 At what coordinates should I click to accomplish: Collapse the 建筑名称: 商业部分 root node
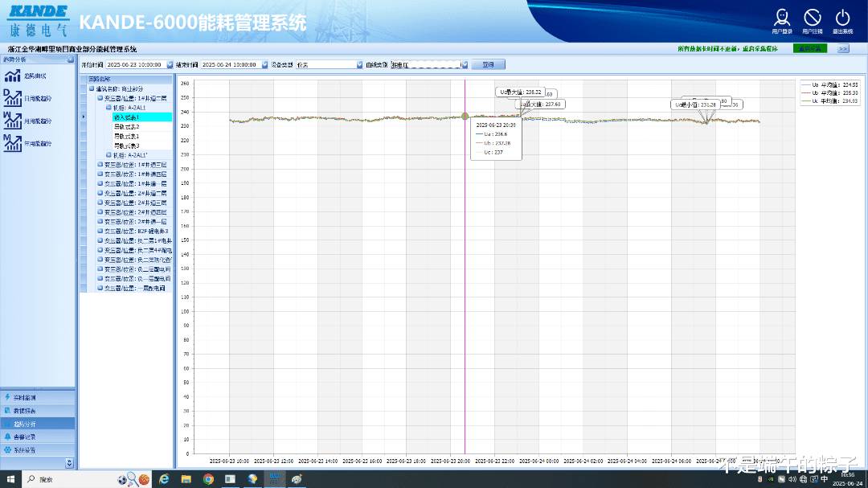click(x=92, y=88)
